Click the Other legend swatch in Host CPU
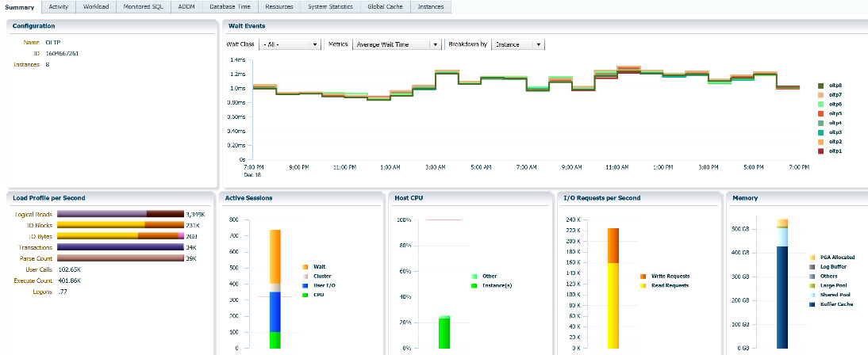Viewport: 868px width, 355px height. point(474,276)
